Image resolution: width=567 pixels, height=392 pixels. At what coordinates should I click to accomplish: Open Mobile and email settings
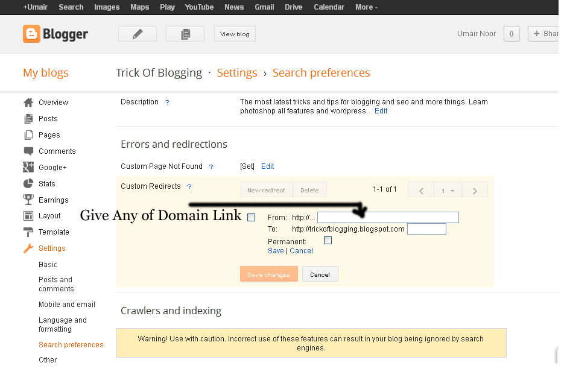(67, 305)
